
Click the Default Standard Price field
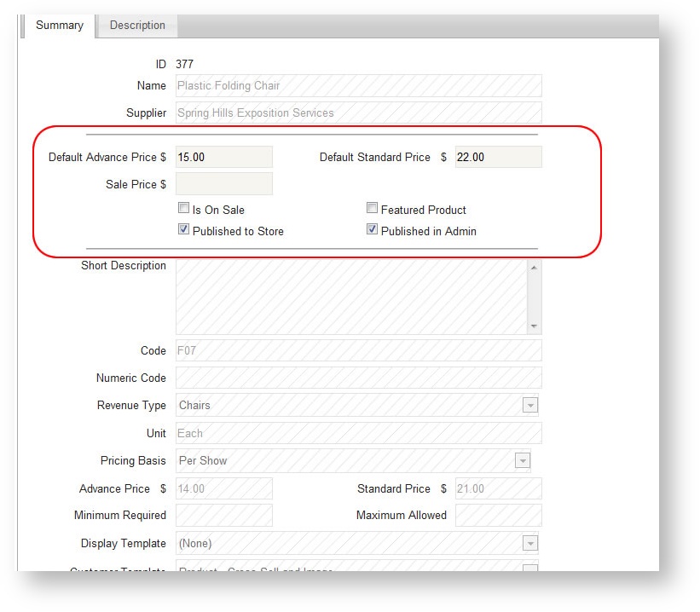click(498, 157)
